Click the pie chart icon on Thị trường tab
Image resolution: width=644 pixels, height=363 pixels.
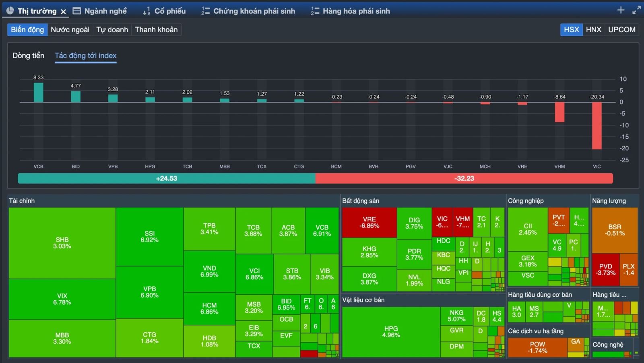(x=10, y=11)
